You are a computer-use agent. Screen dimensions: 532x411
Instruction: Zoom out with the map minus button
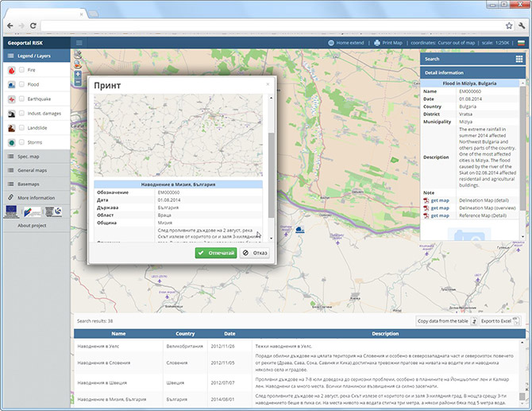(x=78, y=82)
